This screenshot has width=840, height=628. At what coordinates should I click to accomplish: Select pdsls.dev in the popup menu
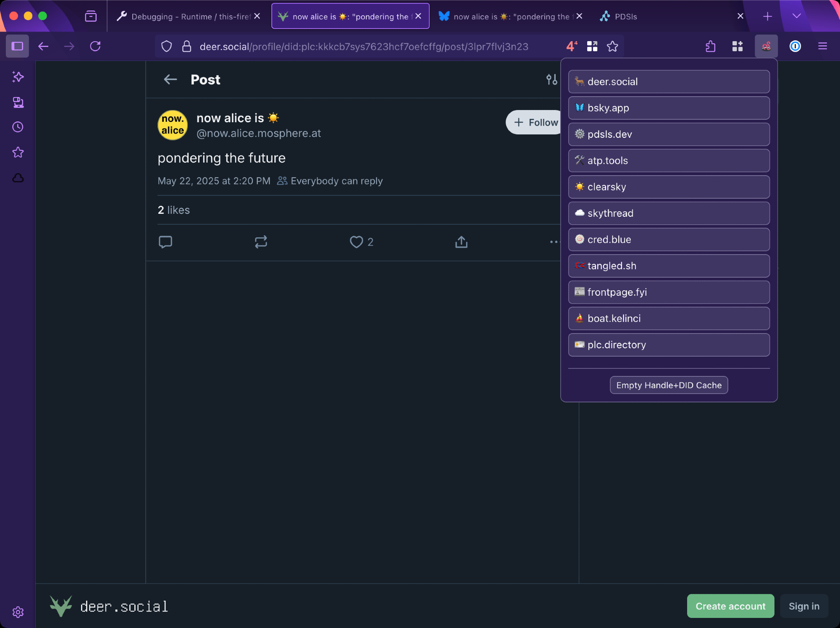point(669,134)
